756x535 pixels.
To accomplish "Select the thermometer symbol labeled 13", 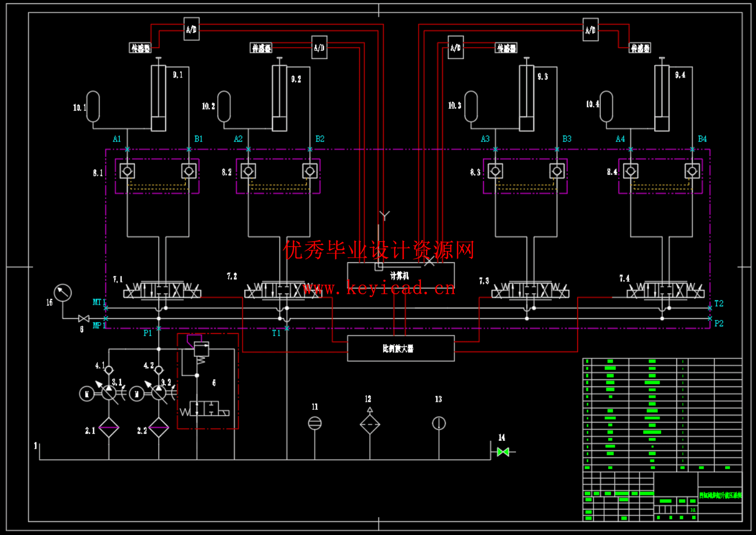I will tap(439, 422).
